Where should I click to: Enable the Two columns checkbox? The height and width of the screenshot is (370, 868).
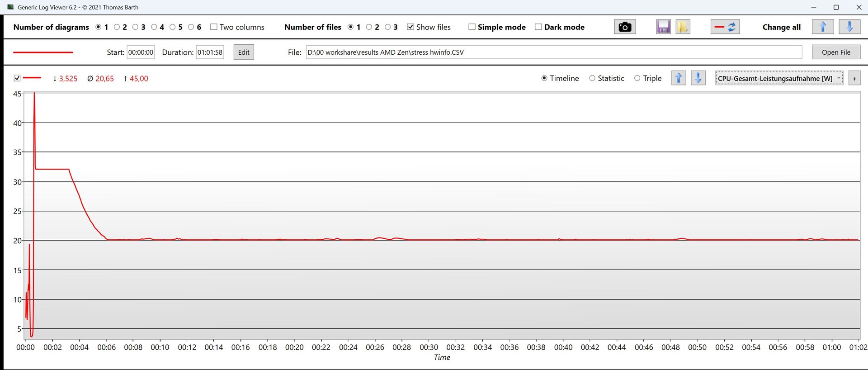pos(214,27)
